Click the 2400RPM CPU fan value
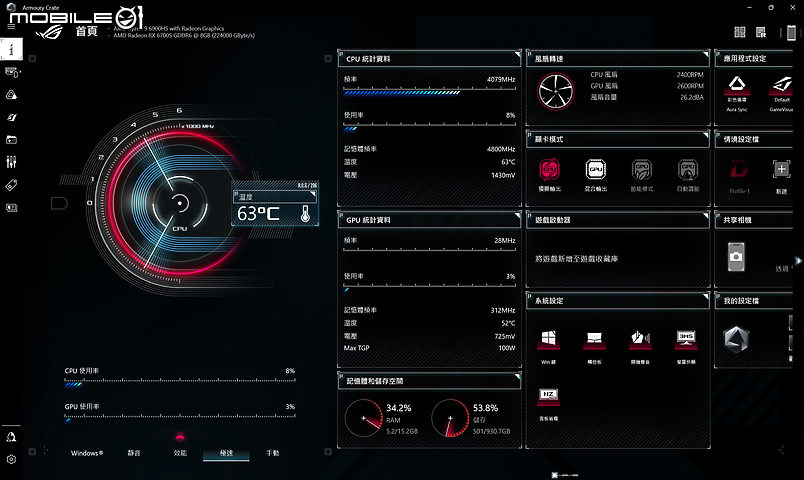Viewport: 804px width, 480px height. tap(690, 75)
